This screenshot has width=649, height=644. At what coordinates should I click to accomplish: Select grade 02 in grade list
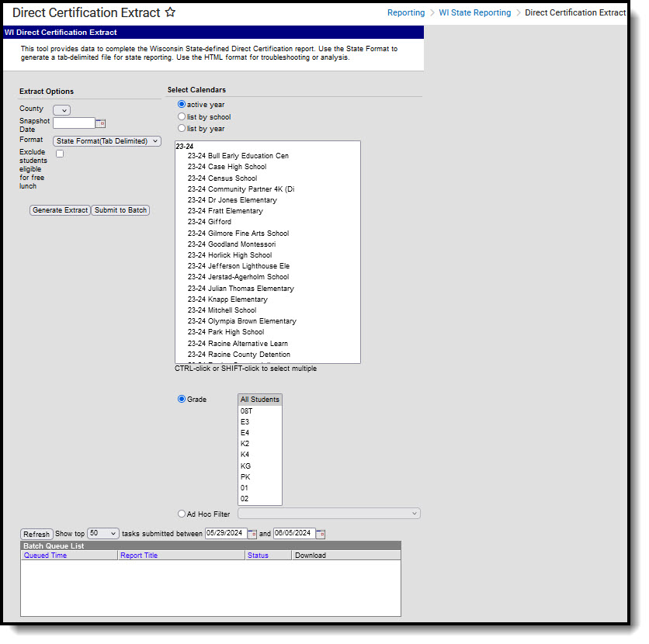[x=260, y=499]
